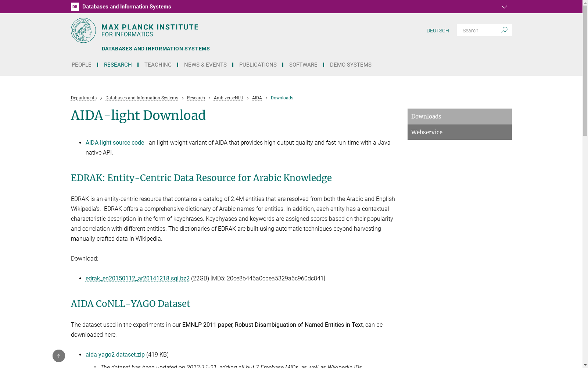Screen dimensions: 588x368
Task: Click the Downloads breadcrumb
Action: pyautogui.click(x=282, y=98)
